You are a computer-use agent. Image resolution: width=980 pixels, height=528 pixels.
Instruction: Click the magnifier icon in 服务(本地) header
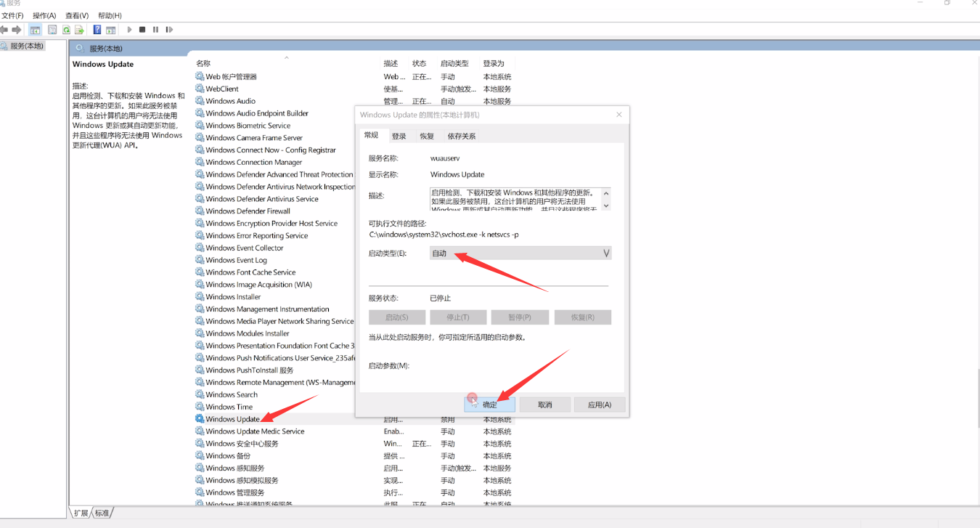coord(81,49)
